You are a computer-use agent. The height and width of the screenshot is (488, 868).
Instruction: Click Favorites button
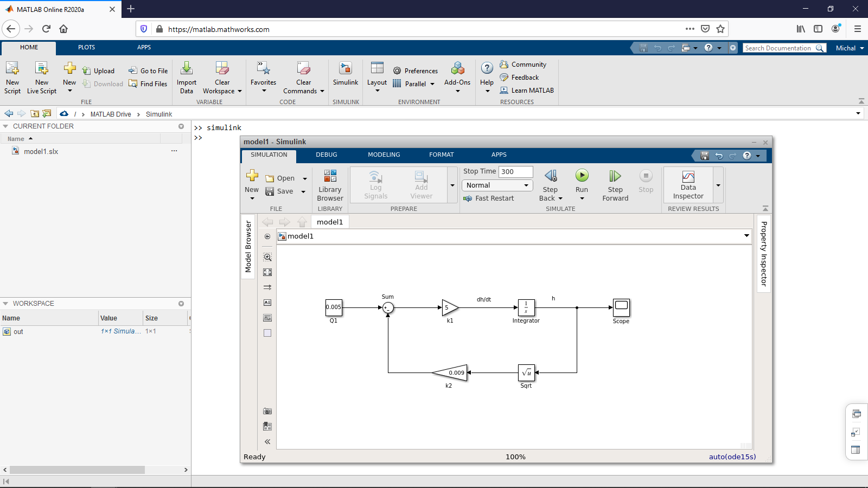pos(263,78)
